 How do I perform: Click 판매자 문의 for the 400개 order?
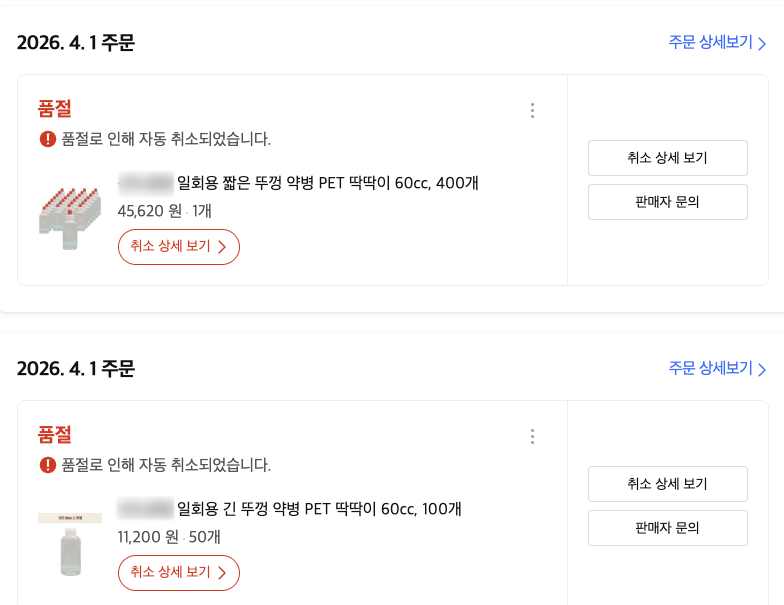pos(667,202)
